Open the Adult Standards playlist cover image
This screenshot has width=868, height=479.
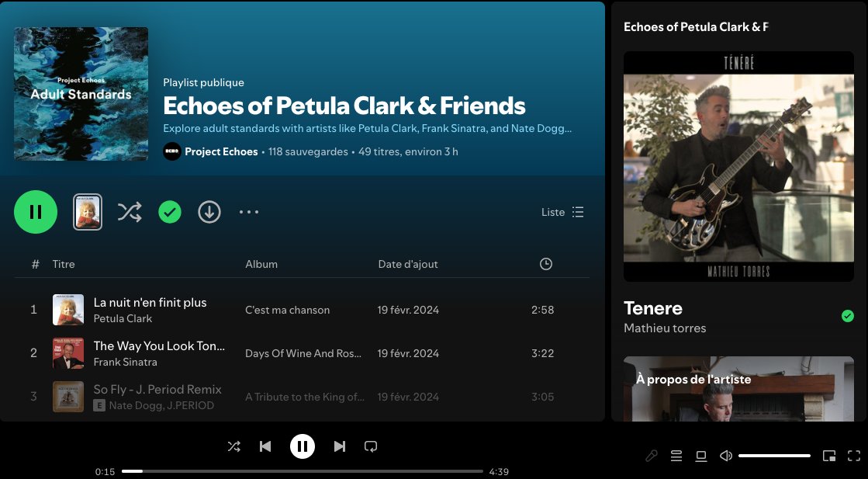click(x=81, y=94)
